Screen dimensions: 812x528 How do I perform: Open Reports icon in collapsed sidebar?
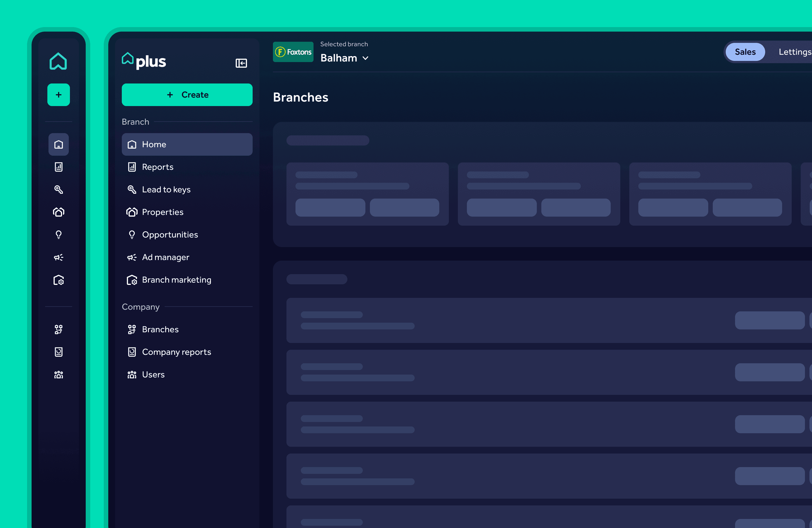coord(58,167)
